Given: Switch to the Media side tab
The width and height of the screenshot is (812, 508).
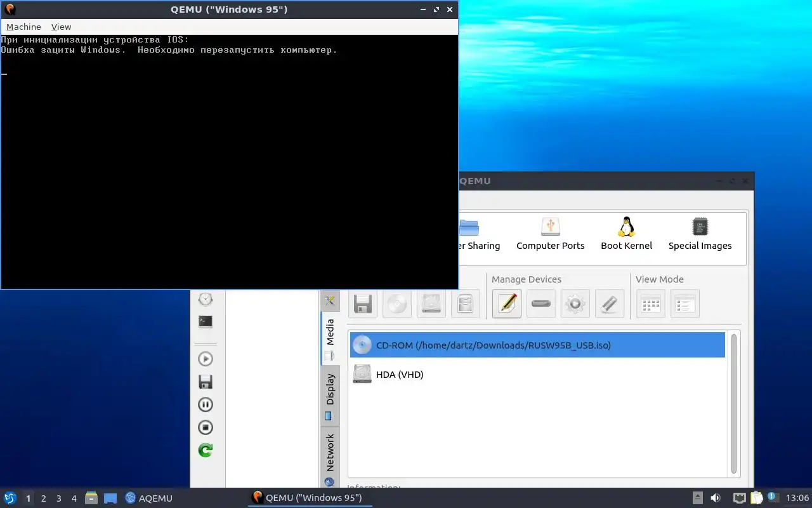Looking at the screenshot, I should 330,338.
